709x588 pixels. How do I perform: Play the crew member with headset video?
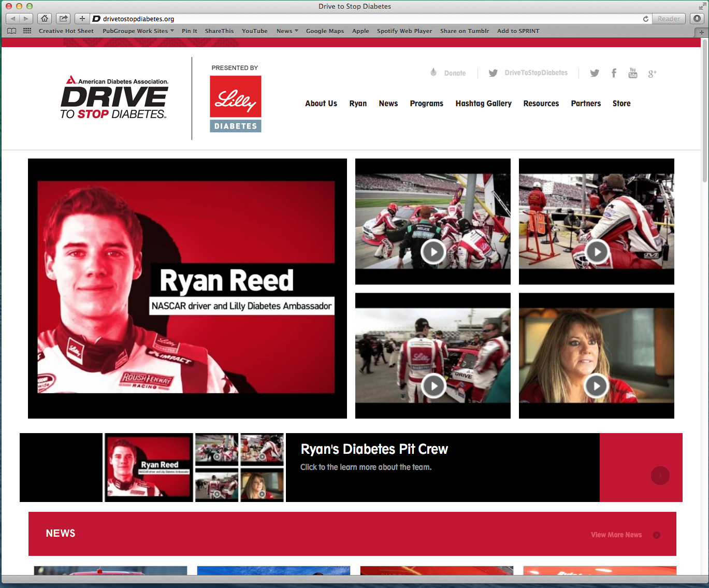point(597,252)
